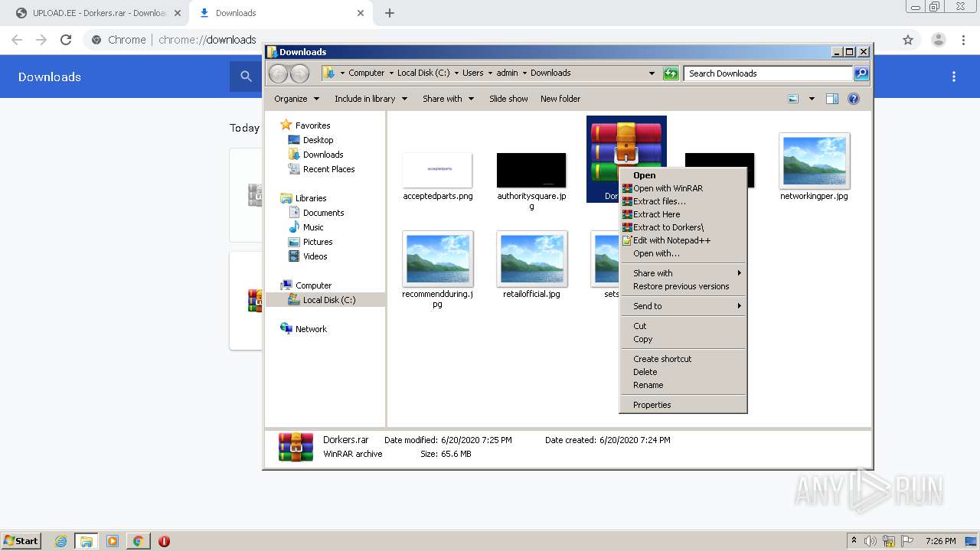Select Downloads under Favorites
The width and height of the screenshot is (980, 551).
[322, 155]
